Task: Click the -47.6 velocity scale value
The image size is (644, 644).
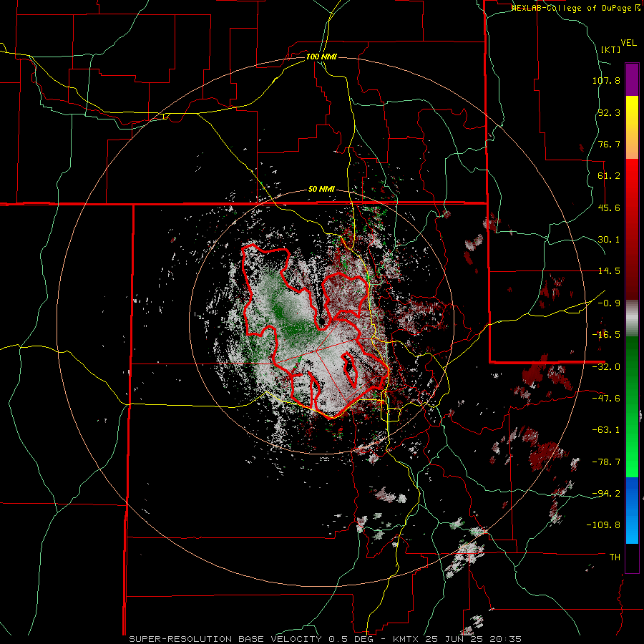Action: coord(606,399)
